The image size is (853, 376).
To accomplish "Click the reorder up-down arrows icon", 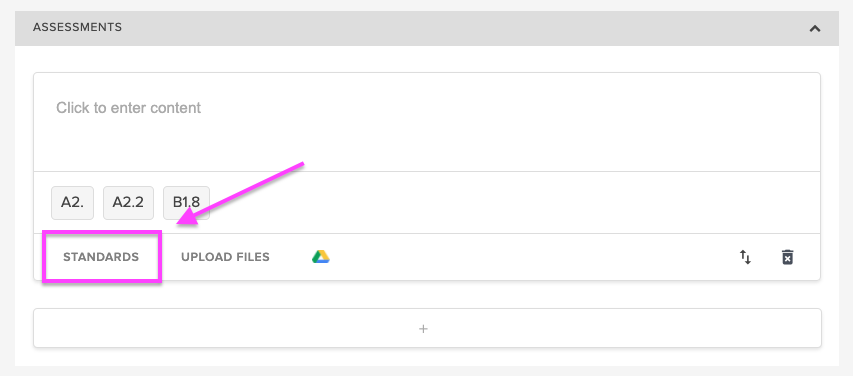I will click(745, 257).
